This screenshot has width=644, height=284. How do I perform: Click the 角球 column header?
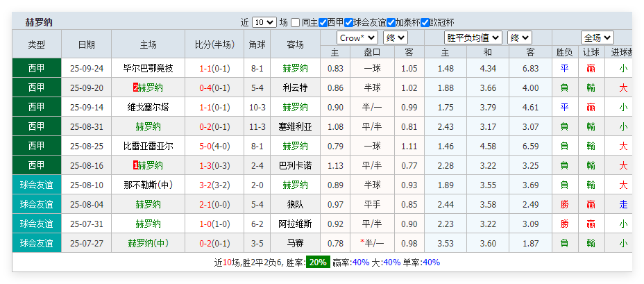point(257,44)
